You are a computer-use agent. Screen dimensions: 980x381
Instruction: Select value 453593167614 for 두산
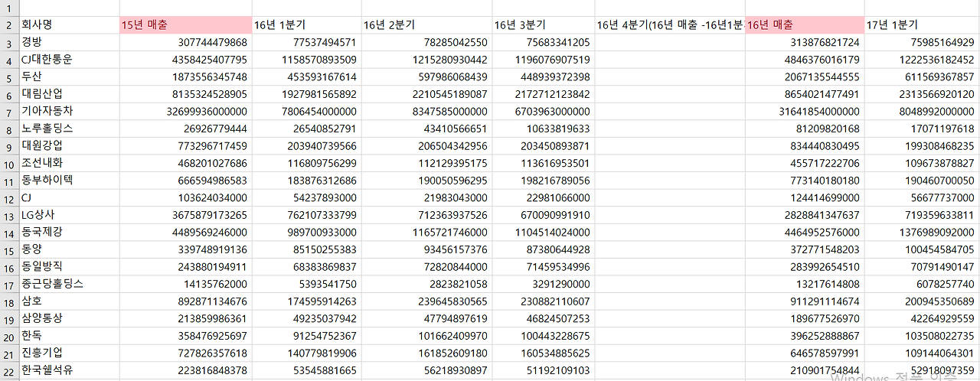point(306,77)
